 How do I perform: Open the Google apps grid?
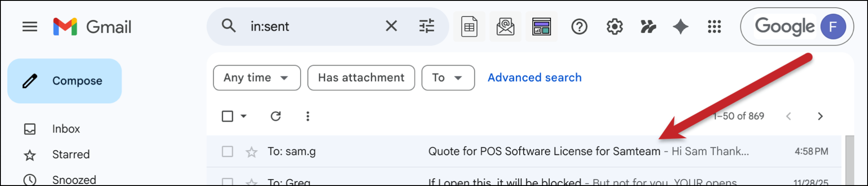pos(714,27)
